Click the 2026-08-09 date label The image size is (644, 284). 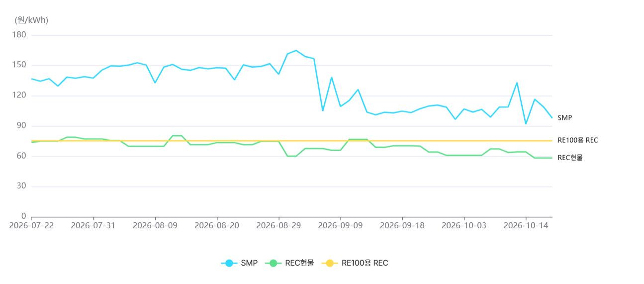pos(155,225)
